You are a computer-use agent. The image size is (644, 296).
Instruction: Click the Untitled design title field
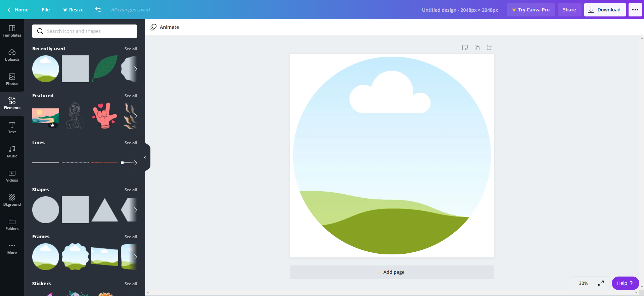[x=460, y=10]
